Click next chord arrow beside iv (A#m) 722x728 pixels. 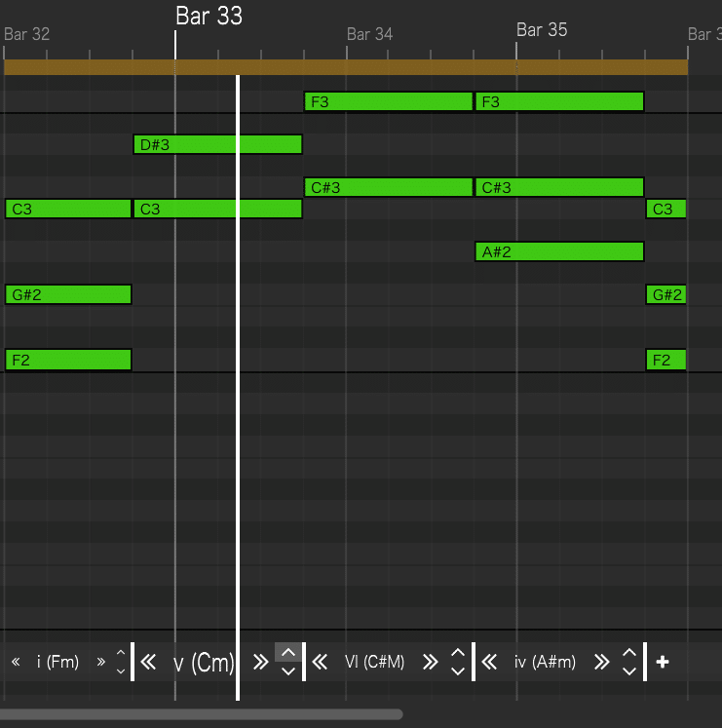602,662
